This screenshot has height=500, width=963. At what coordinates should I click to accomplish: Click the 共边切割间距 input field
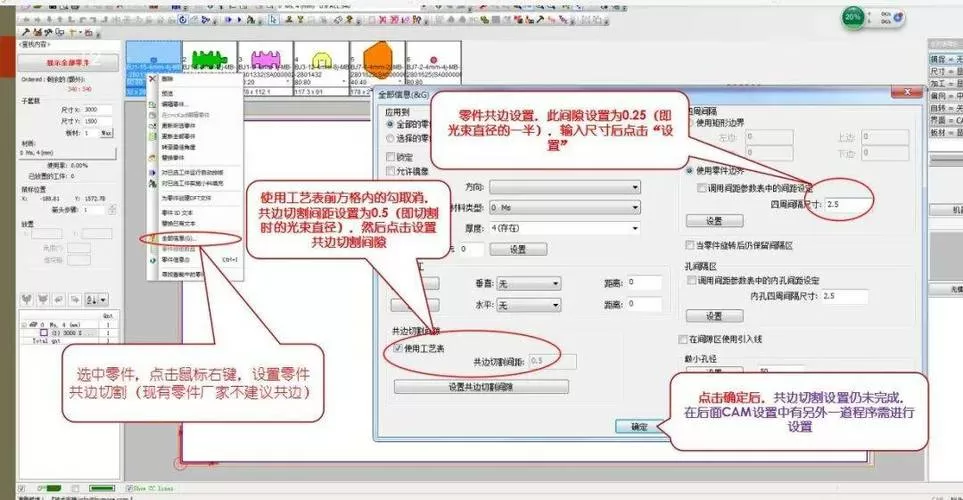(552, 361)
